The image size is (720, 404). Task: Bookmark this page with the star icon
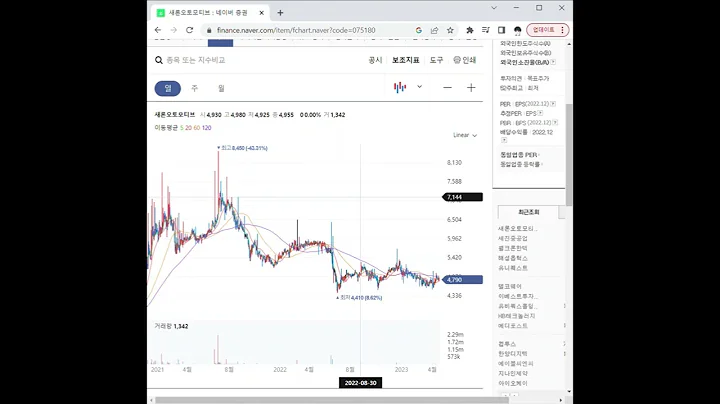pyautogui.click(x=450, y=30)
